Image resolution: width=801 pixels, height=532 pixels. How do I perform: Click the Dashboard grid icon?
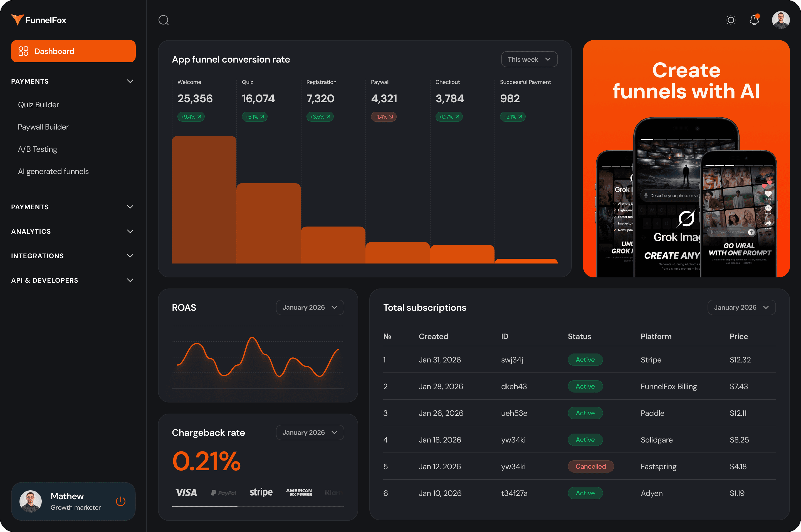pyautogui.click(x=23, y=51)
